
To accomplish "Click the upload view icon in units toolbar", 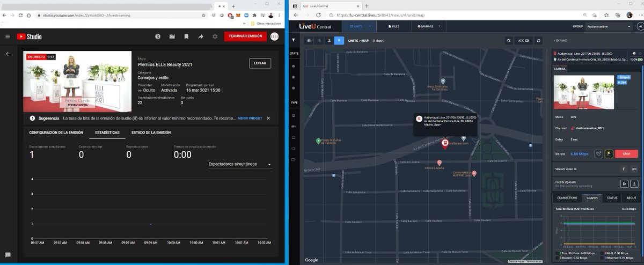I will (x=329, y=40).
